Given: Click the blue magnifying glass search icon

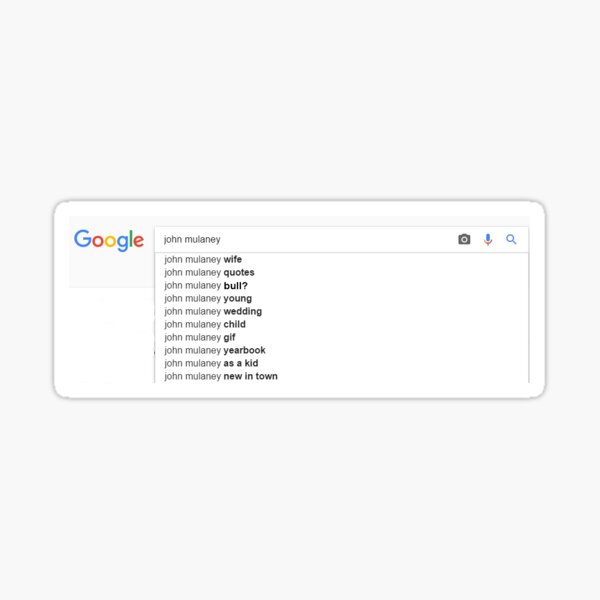Looking at the screenshot, I should coord(511,240).
